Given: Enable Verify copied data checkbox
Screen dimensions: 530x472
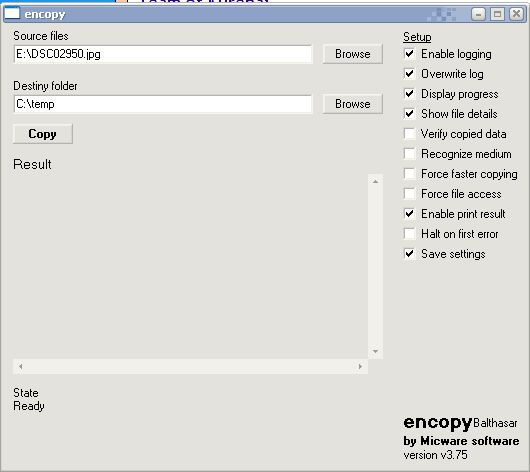Looking at the screenshot, I should (x=409, y=134).
